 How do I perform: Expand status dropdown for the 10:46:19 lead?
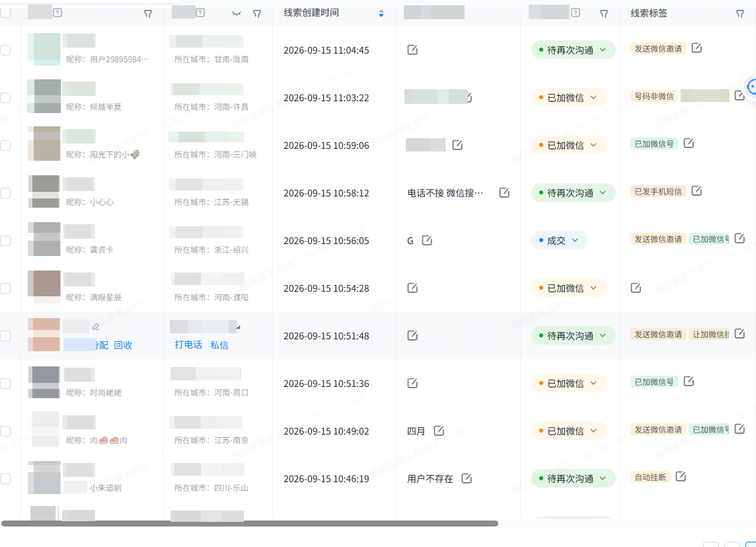(573, 478)
